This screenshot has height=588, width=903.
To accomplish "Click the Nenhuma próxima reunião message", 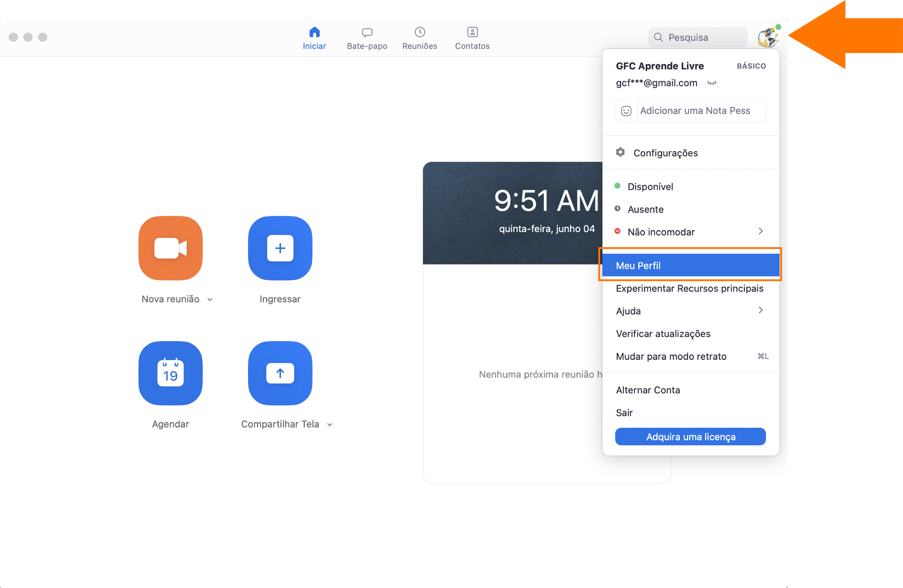I will coord(540,374).
